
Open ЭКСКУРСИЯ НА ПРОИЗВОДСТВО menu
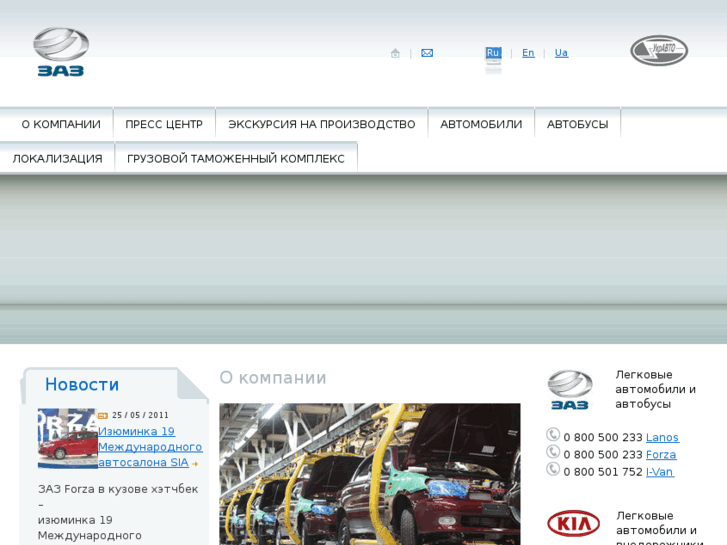coord(321,125)
